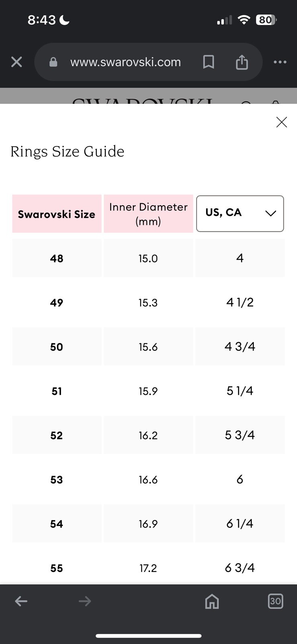Tap the bookmark icon in address bar
This screenshot has width=297, height=644.
coord(208,62)
